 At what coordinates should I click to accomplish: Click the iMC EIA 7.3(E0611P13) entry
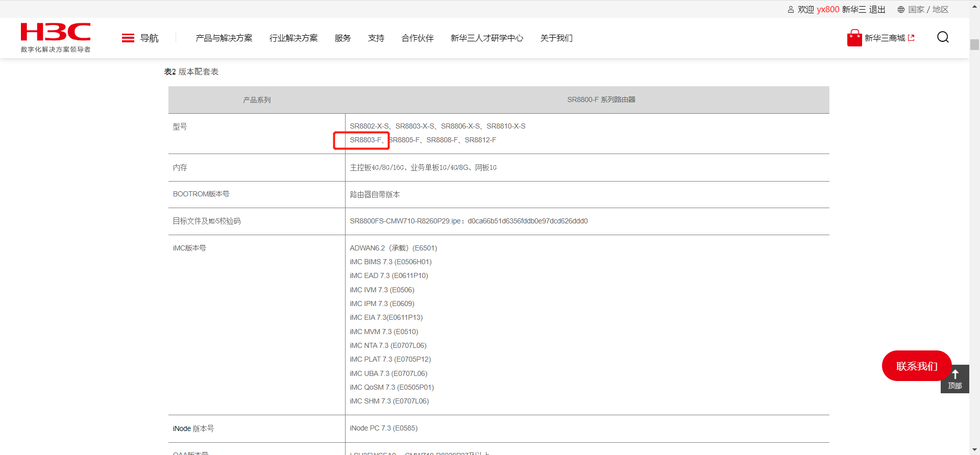coord(386,317)
